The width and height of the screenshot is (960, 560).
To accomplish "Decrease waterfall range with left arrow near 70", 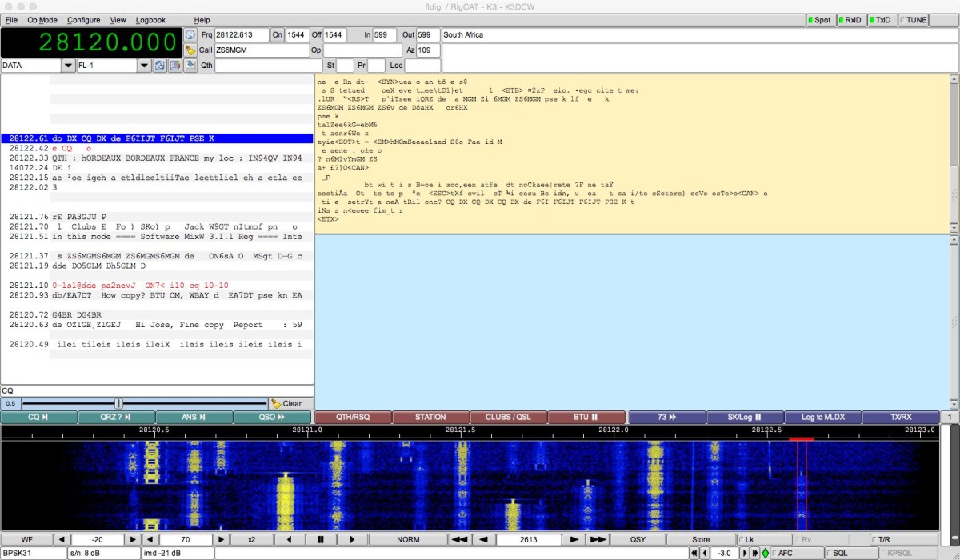I will (150, 539).
